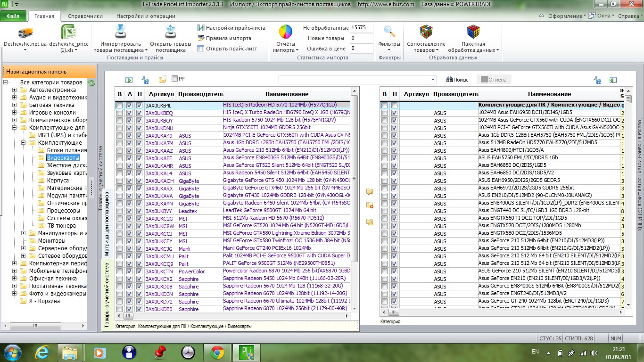The width and height of the screenshot is (644, 362).
Task: Click the Отмена button
Action: [494, 80]
